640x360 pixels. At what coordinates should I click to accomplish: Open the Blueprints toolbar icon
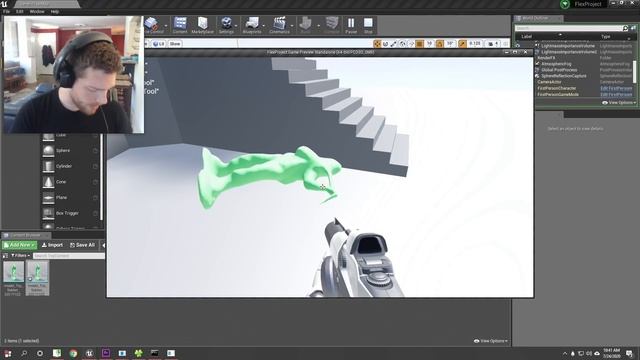(251, 25)
